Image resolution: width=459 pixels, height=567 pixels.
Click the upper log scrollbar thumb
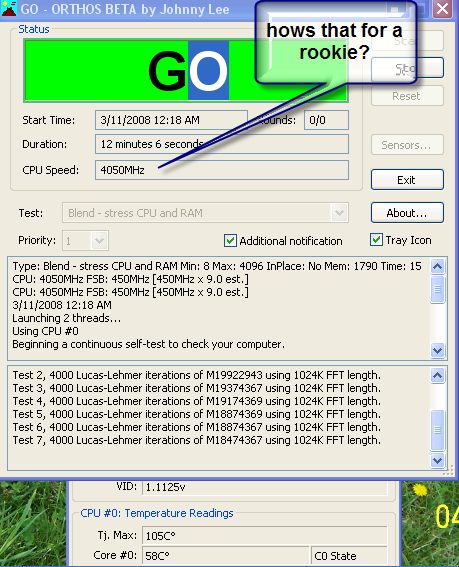[437, 289]
